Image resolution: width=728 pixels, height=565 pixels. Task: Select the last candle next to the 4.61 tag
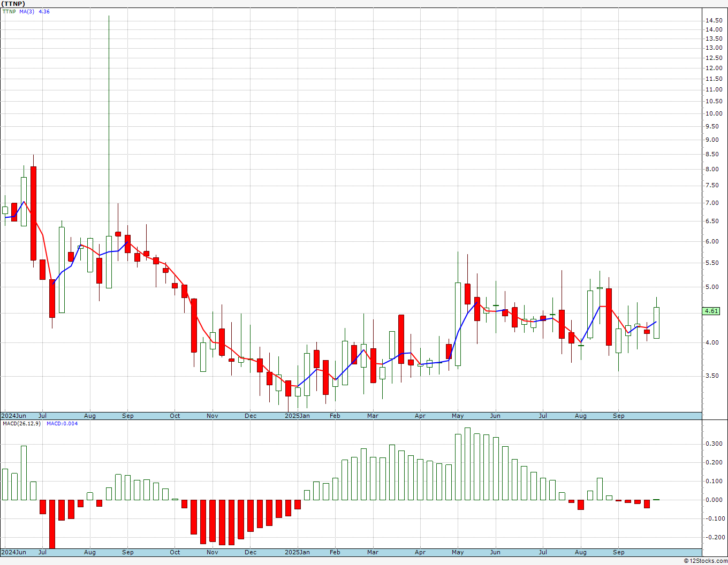(656, 323)
